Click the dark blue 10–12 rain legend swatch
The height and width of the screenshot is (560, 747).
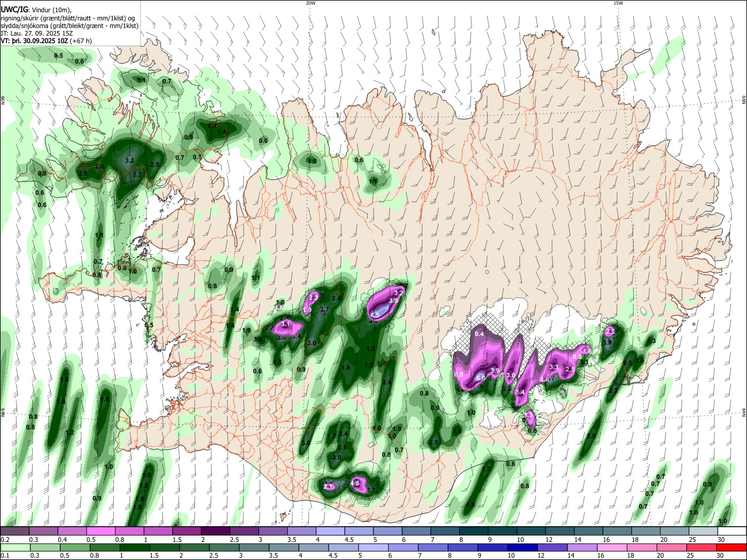[x=522, y=547]
